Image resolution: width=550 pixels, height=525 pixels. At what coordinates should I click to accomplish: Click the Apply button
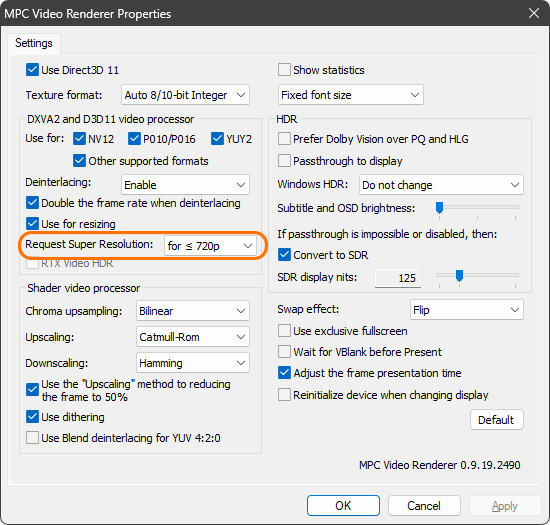(505, 506)
